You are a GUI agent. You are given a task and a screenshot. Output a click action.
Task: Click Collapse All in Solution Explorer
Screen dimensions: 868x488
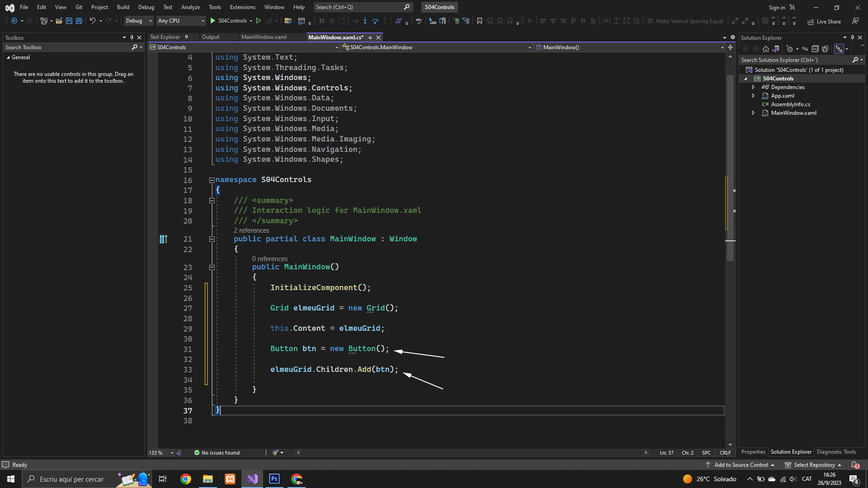(x=815, y=49)
